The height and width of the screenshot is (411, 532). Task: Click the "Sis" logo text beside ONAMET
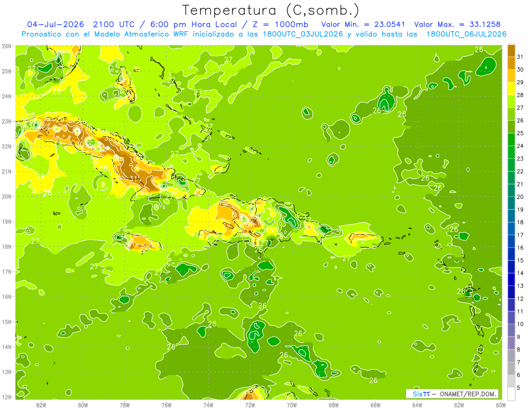pos(418,394)
